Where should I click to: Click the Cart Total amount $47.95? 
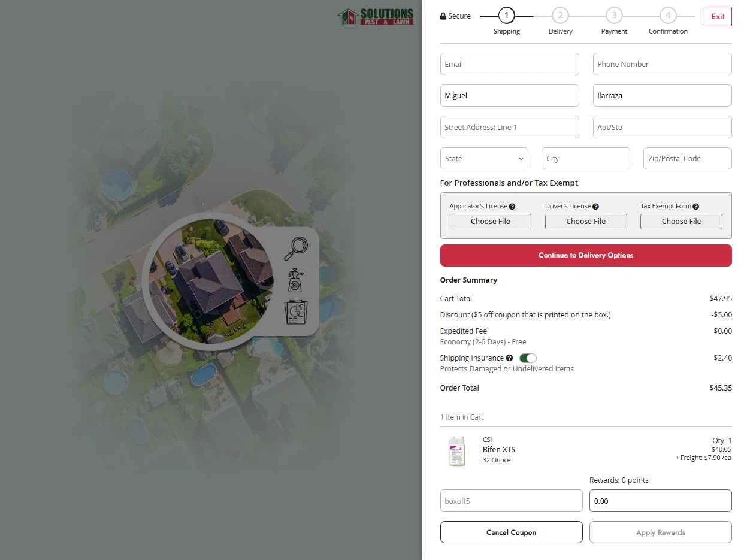[x=721, y=299]
